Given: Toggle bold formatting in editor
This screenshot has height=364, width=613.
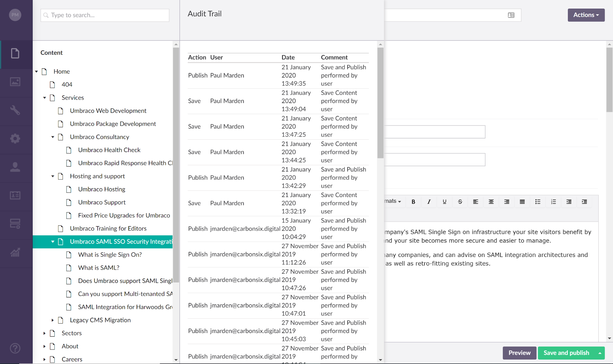Looking at the screenshot, I should pos(413,201).
